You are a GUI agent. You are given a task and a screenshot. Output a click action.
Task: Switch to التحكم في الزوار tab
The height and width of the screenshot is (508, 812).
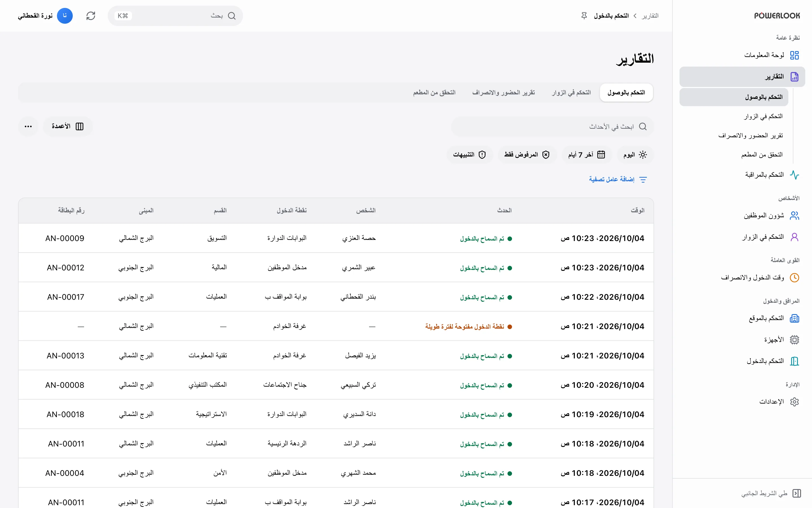572,92
